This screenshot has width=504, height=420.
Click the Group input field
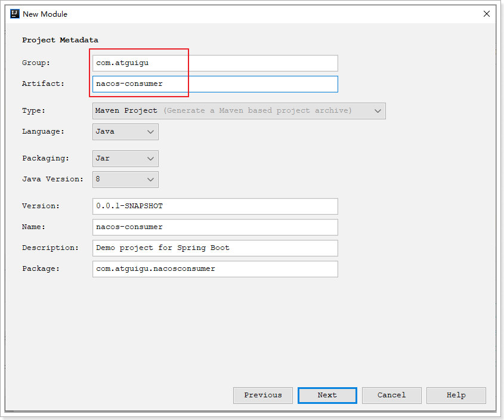(x=215, y=63)
